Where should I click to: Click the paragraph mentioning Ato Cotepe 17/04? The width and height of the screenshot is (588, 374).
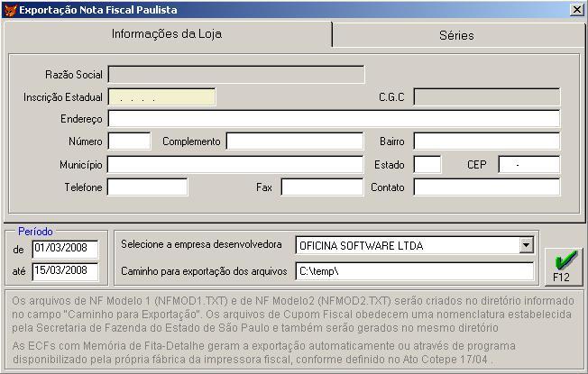click(x=264, y=352)
